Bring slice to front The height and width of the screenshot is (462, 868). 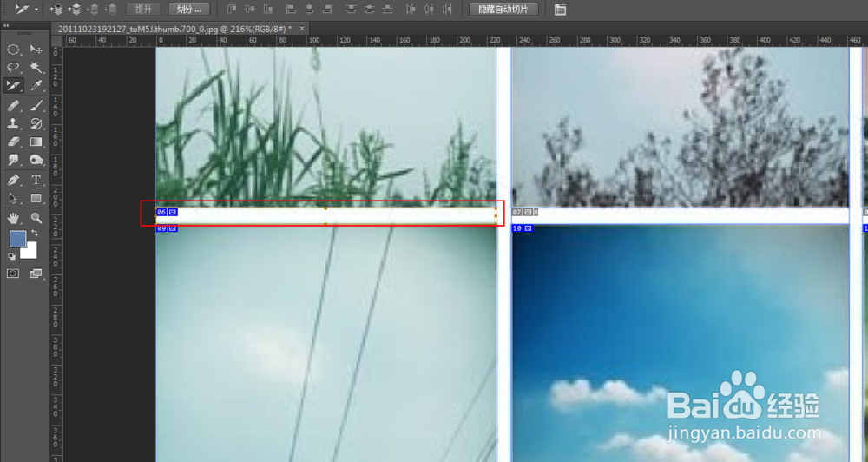[x=56, y=9]
